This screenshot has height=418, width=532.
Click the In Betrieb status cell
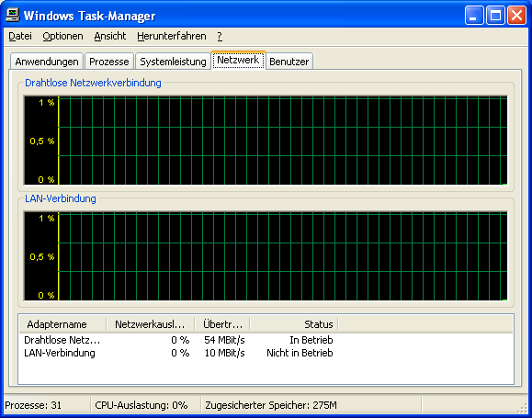tap(311, 340)
